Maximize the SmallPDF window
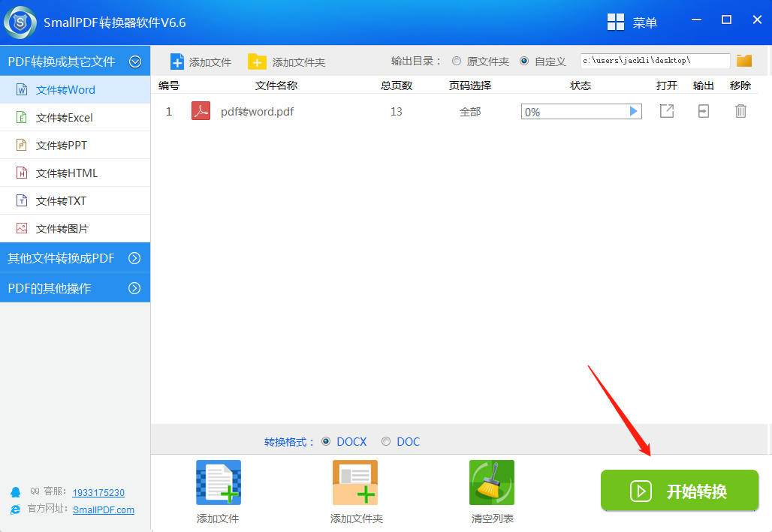 coord(726,20)
